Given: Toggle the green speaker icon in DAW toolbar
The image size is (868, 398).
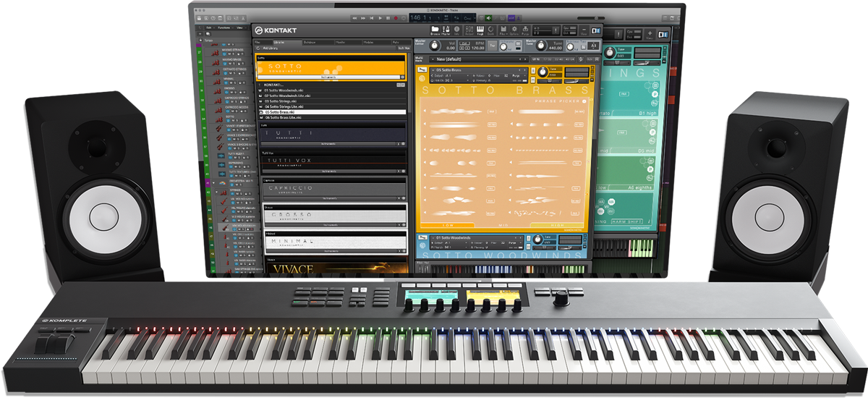Looking at the screenshot, I should (488, 18).
